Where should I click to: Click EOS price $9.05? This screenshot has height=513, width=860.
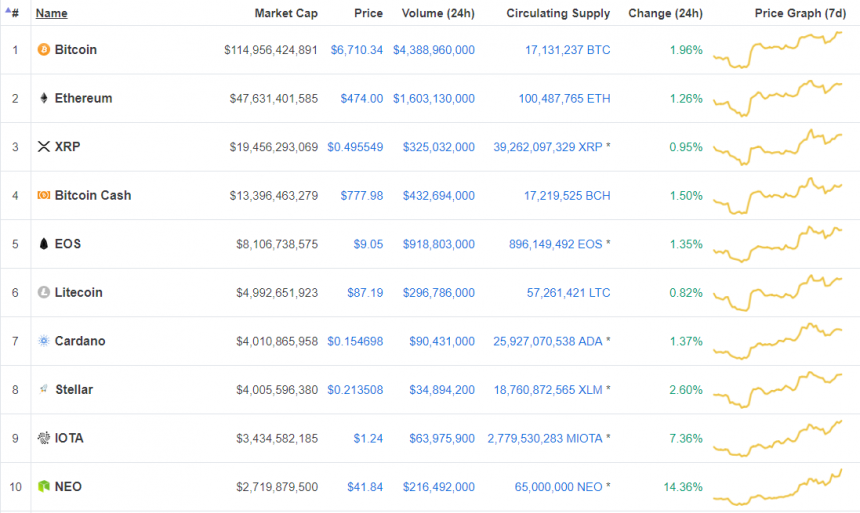[x=368, y=244]
